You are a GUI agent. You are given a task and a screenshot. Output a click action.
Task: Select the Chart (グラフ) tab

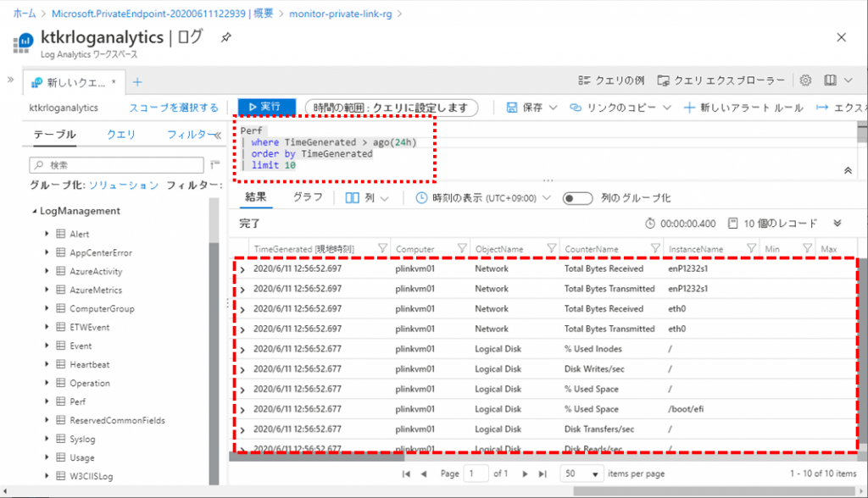tap(308, 197)
